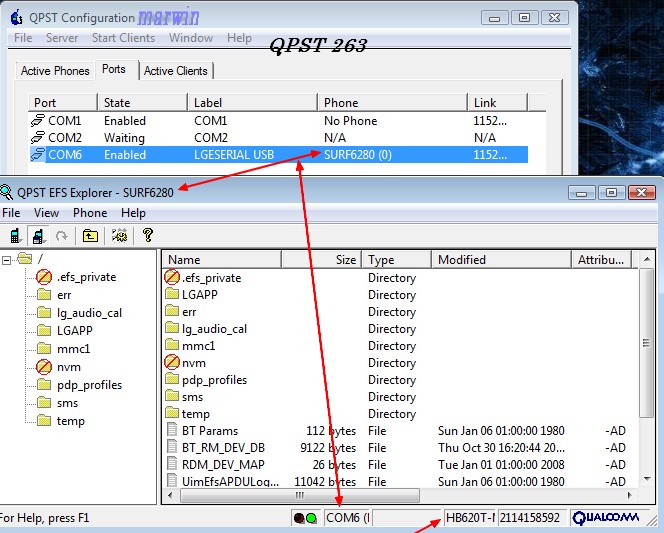This screenshot has width=664, height=533.
Task: Select the Ports tab
Action: [x=114, y=69]
